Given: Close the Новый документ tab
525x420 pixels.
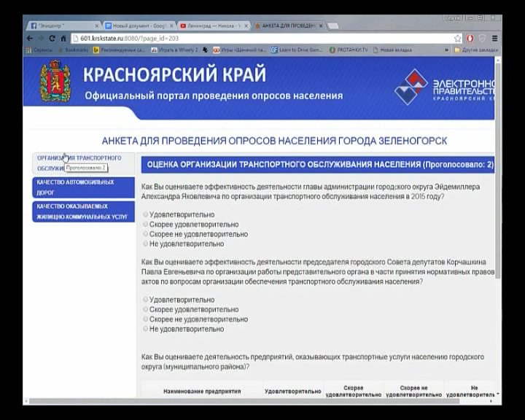Looking at the screenshot, I should (x=172, y=26).
